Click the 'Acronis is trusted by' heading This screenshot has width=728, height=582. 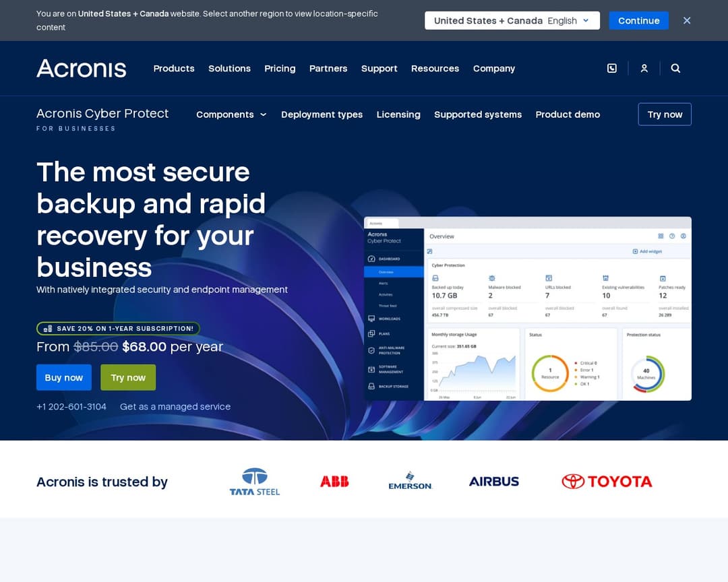(102, 482)
